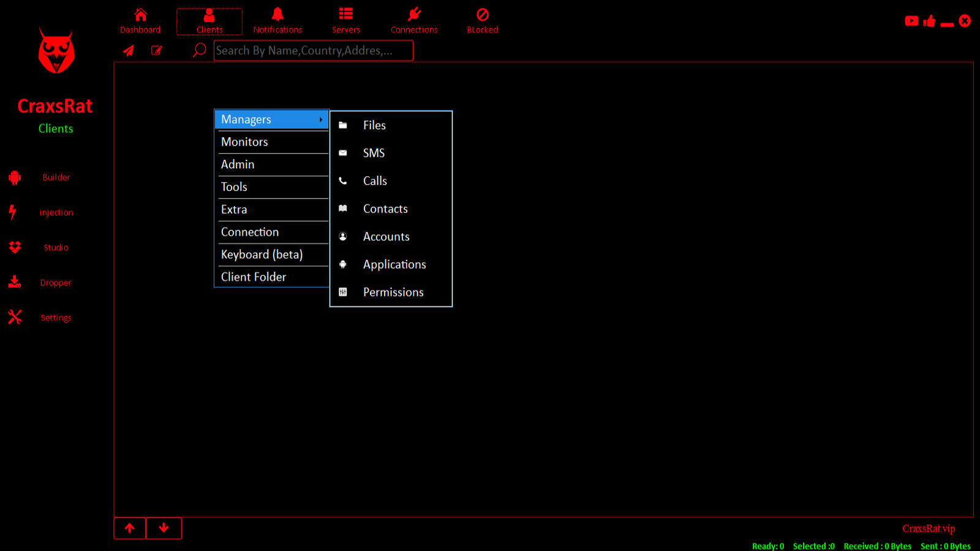Screen dimensions: 980x551
Task: Open the Blocked tab
Action: pos(483,21)
